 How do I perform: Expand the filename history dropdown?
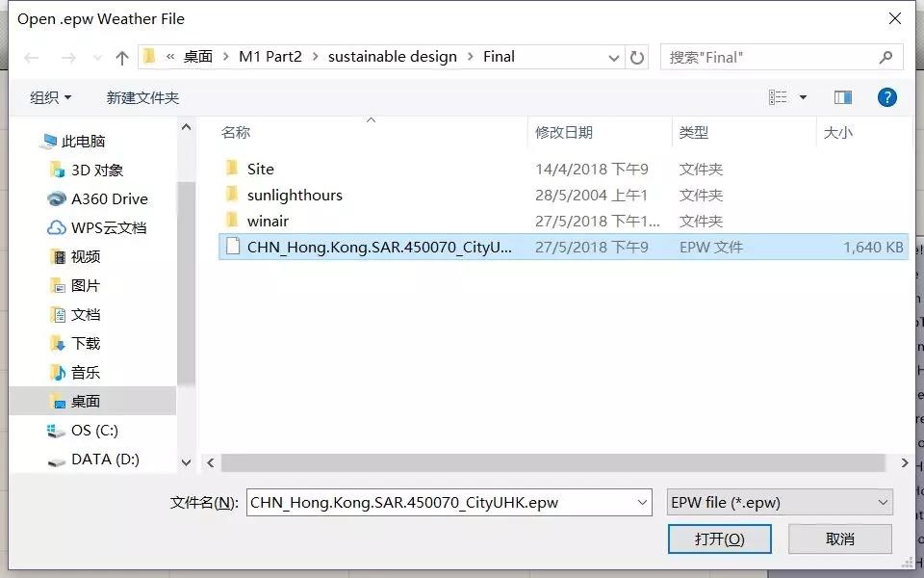click(642, 503)
